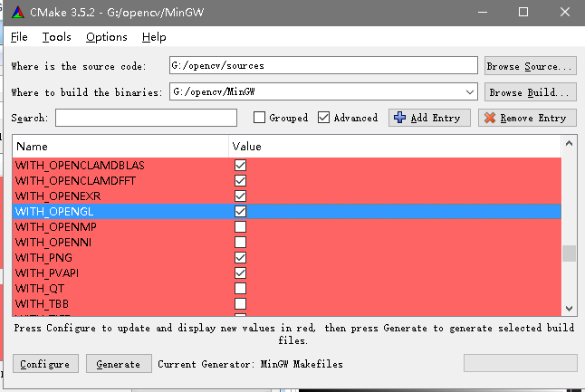The height and width of the screenshot is (392, 585).
Task: Click Browse Build button
Action: click(x=530, y=92)
